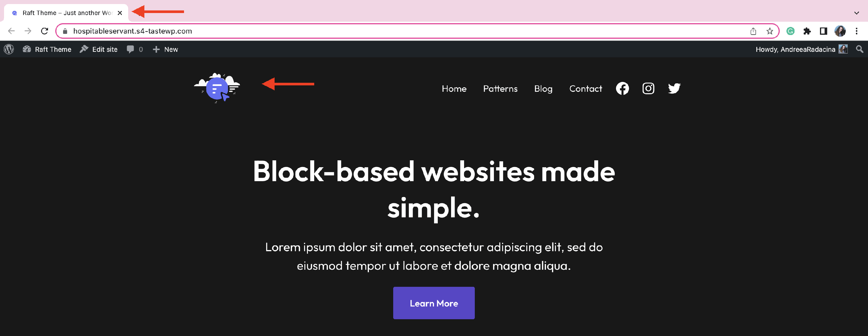868x336 pixels.
Task: Open the browser Extensions puzzle icon
Action: [x=807, y=31]
